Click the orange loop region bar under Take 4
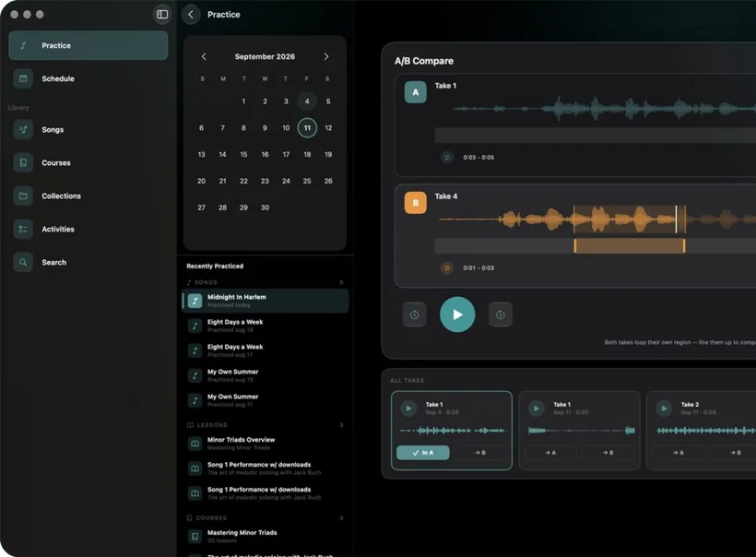Image resolution: width=756 pixels, height=557 pixels. point(629,245)
